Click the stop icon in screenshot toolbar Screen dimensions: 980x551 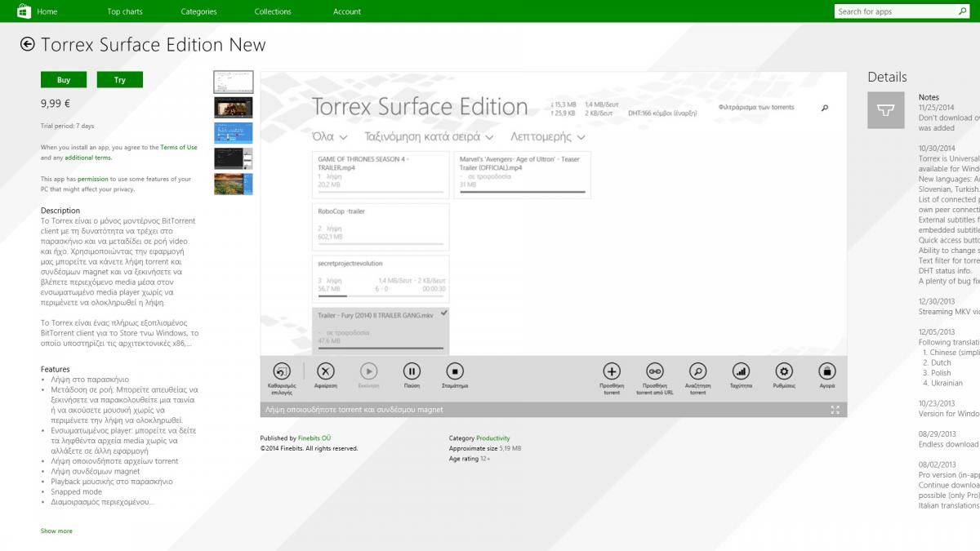pyautogui.click(x=455, y=371)
